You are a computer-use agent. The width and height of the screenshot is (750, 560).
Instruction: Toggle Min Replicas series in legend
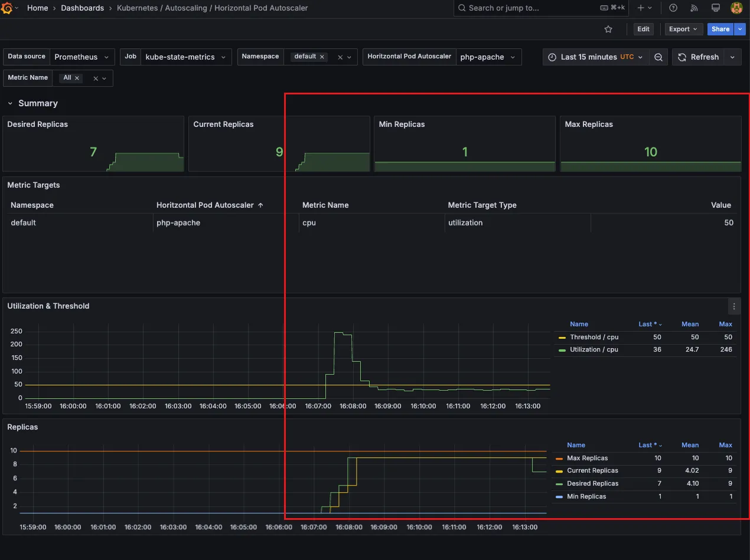[586, 496]
